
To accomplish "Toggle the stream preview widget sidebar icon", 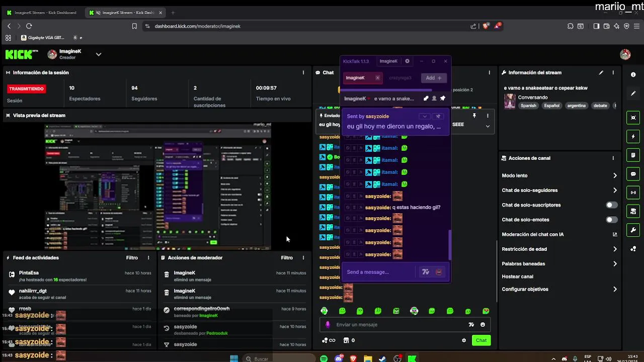I will point(633,118).
